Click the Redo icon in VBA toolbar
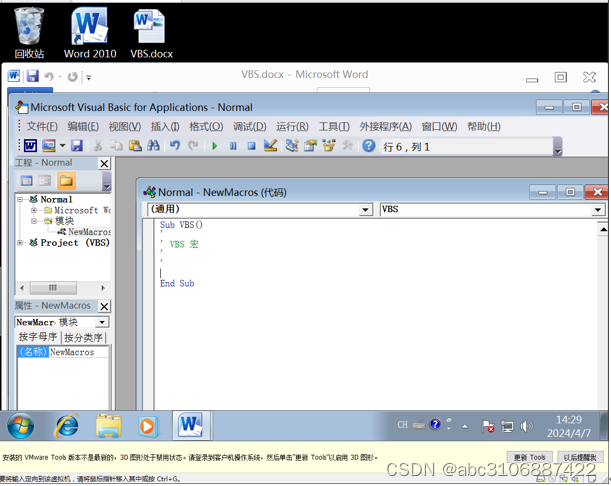This screenshot has height=486, width=611. pos(193,146)
